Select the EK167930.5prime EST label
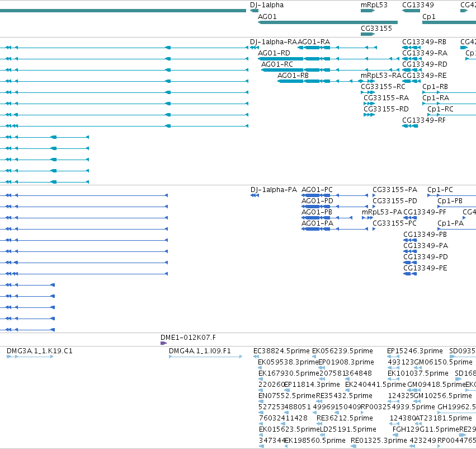This screenshot has height=449, width=476. pos(289,373)
